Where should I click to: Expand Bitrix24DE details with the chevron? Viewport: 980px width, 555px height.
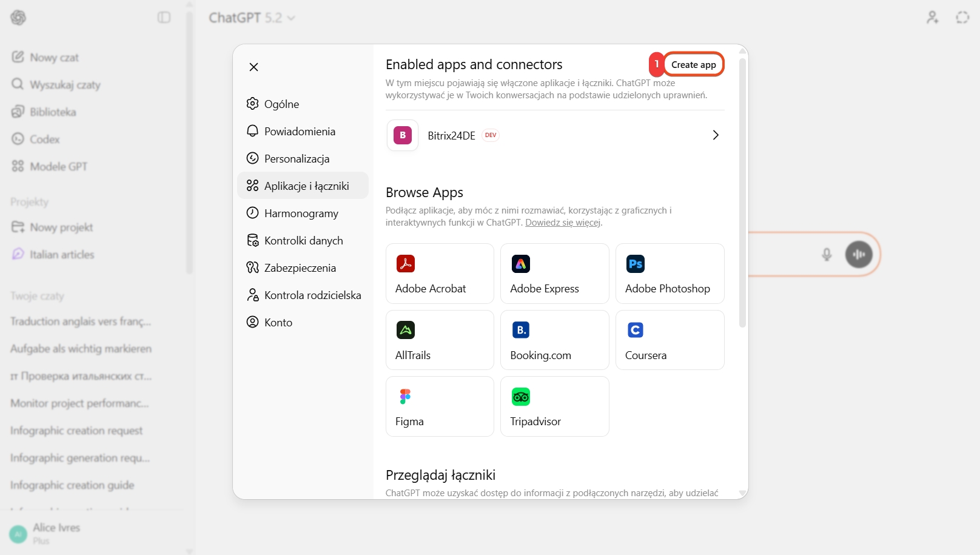716,135
